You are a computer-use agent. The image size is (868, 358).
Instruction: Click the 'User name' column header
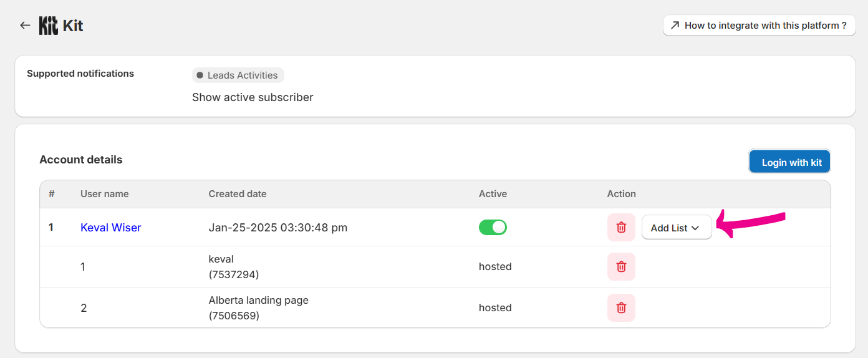[x=105, y=194]
